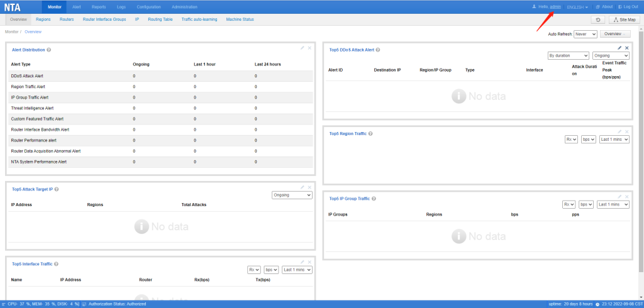Edit the Top5 IP Group Traffic panel

tap(619, 197)
